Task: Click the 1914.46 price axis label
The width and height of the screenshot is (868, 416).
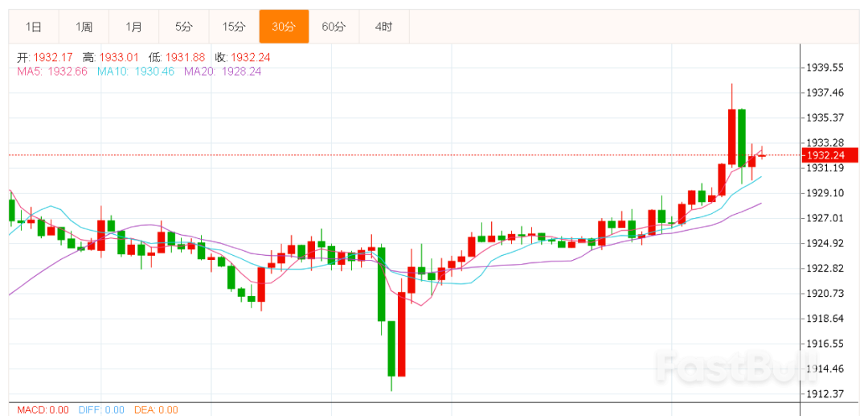Action: click(x=825, y=369)
